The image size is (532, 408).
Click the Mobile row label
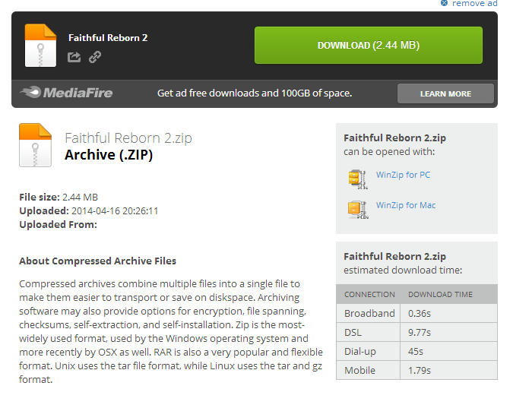tap(359, 370)
